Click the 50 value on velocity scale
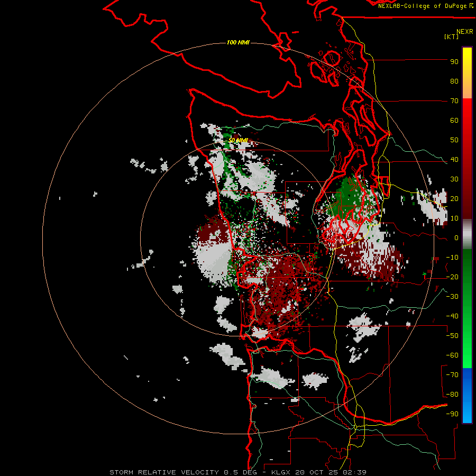Image resolution: width=476 pixels, height=476 pixels. click(454, 140)
